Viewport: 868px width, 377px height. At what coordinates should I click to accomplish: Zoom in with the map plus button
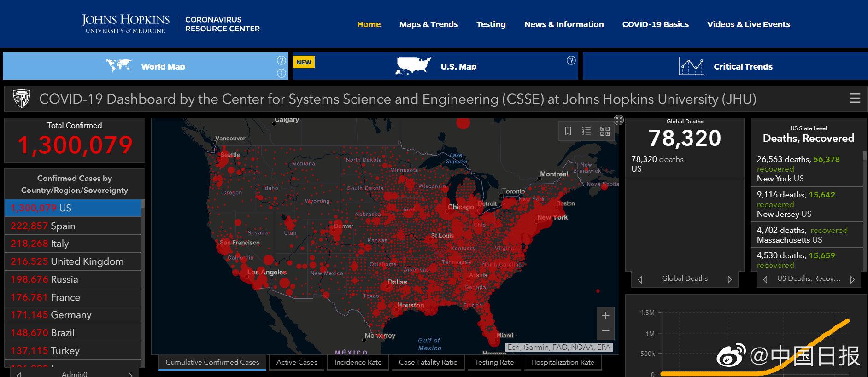(x=605, y=315)
